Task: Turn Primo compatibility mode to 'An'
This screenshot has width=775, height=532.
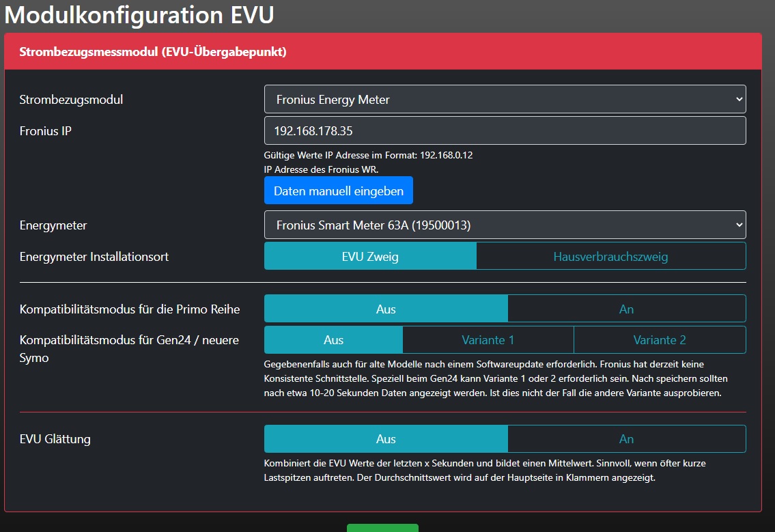Action: tap(626, 309)
